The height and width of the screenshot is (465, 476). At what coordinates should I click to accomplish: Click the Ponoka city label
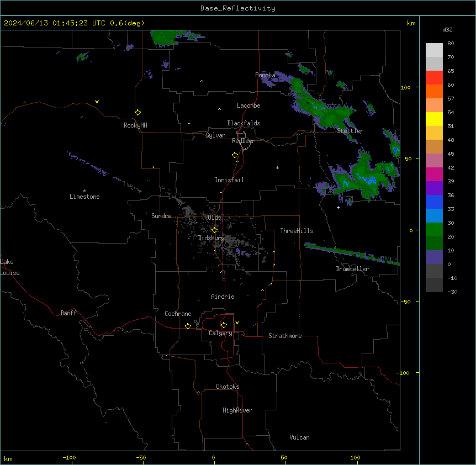[x=265, y=75]
